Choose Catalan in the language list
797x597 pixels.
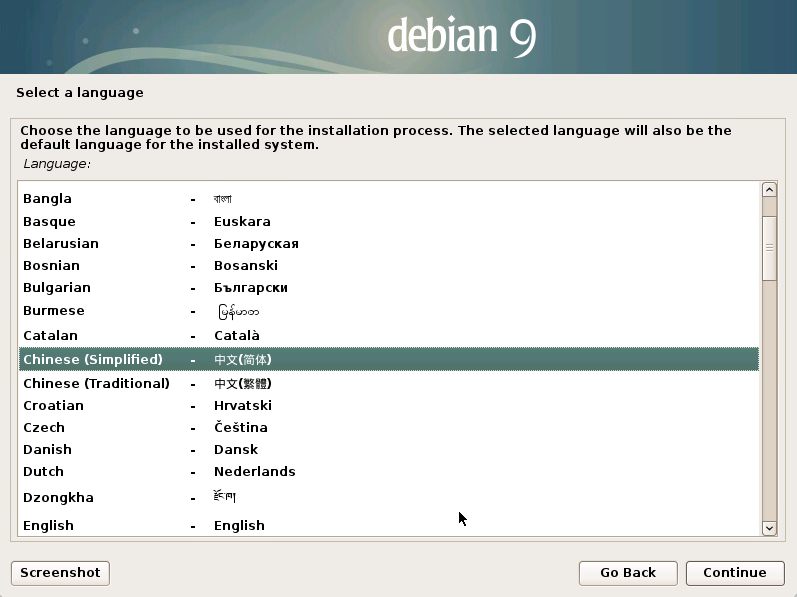[389, 335]
